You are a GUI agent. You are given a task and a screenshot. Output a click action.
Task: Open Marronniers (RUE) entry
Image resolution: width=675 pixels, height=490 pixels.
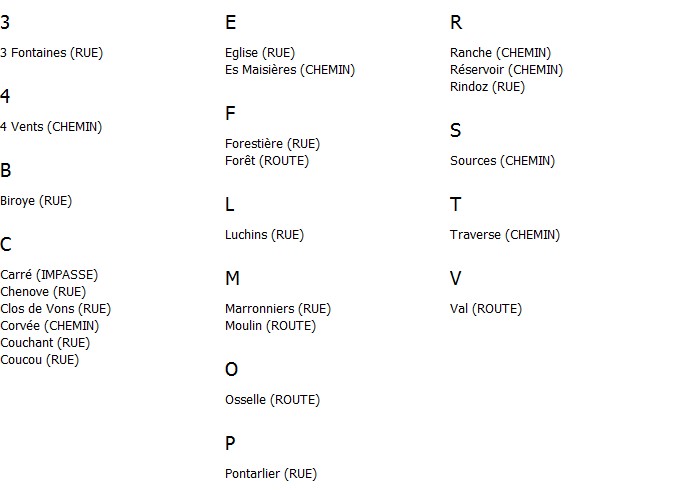(278, 309)
